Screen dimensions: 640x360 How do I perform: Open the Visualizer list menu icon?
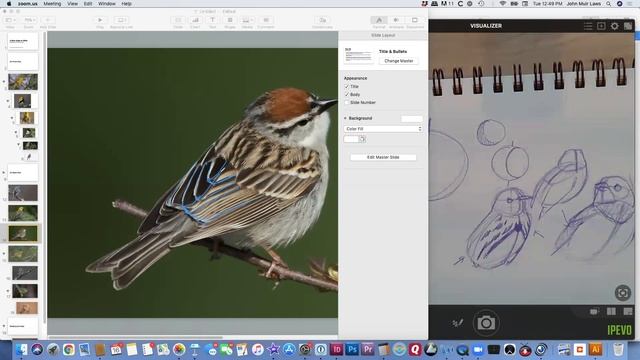pos(588,26)
